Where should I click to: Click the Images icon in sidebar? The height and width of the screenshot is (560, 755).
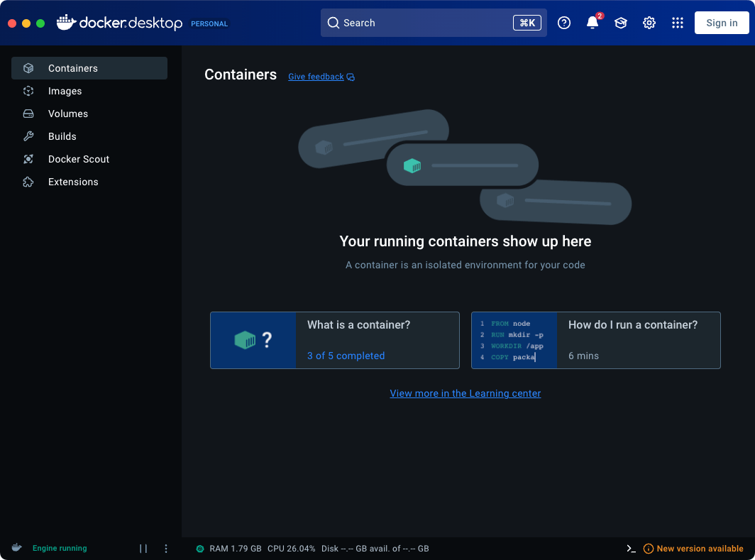tap(28, 91)
